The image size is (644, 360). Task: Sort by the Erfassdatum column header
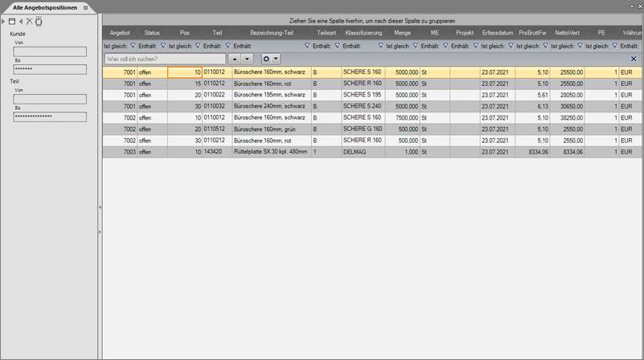(498, 33)
